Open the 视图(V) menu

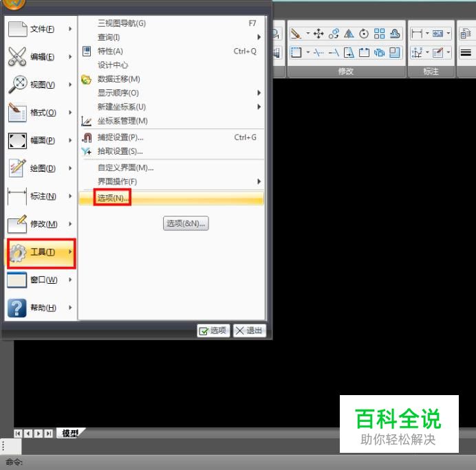coord(41,85)
